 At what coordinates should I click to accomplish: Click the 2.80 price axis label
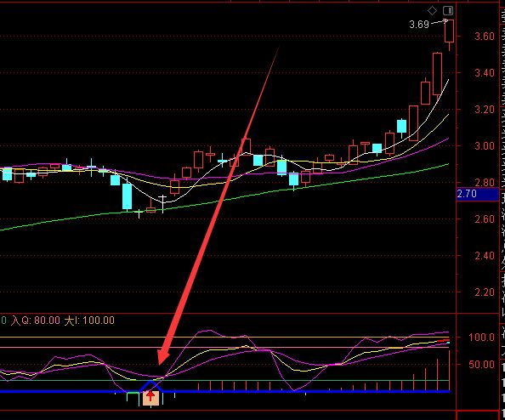point(485,183)
